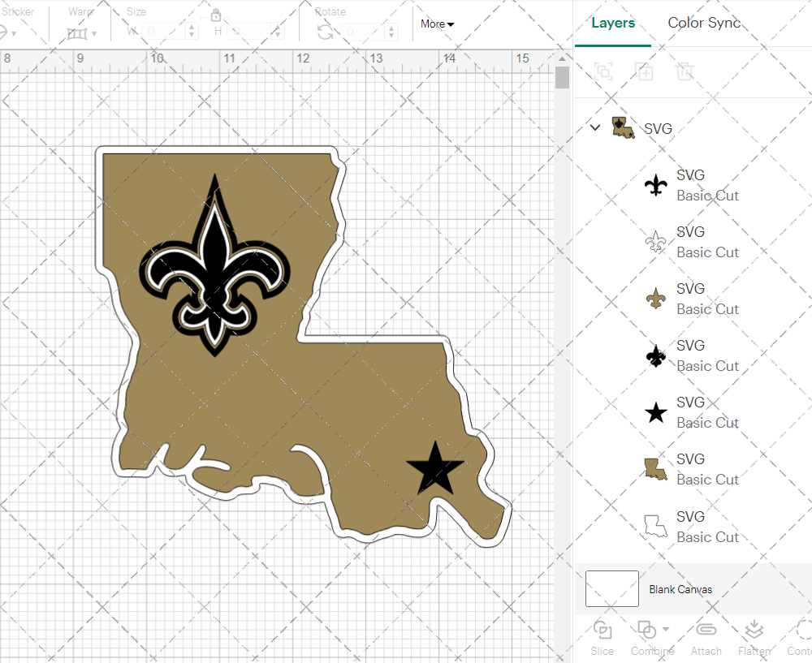The width and height of the screenshot is (812, 663).
Task: Click the Slice tool icon
Action: click(603, 631)
